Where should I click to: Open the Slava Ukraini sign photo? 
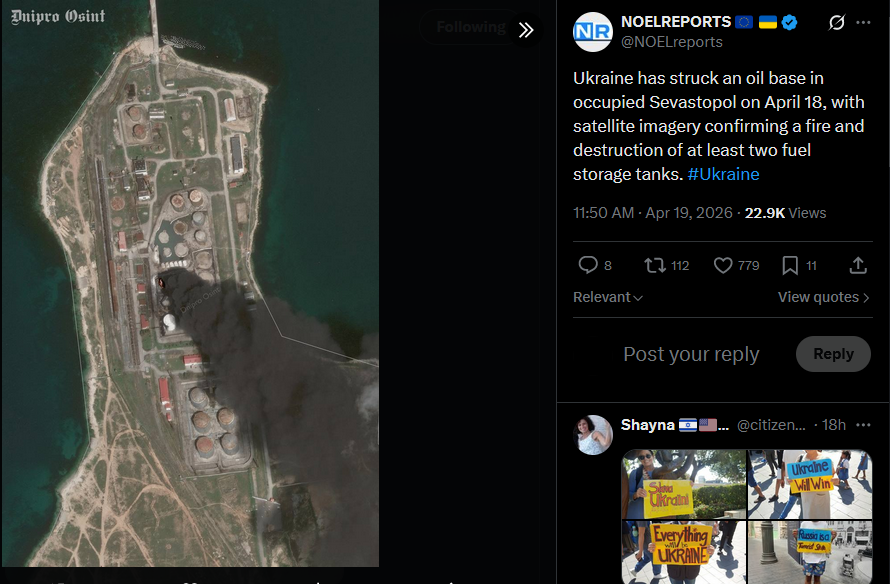[683, 484]
